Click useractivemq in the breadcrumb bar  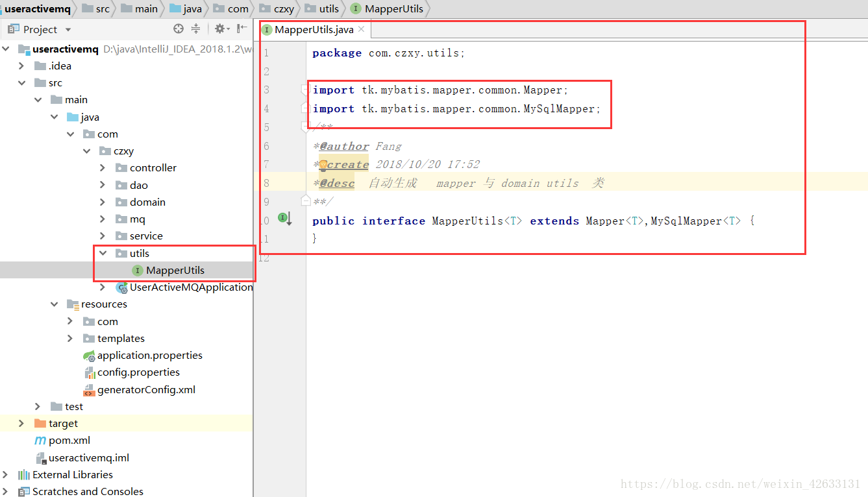point(38,8)
